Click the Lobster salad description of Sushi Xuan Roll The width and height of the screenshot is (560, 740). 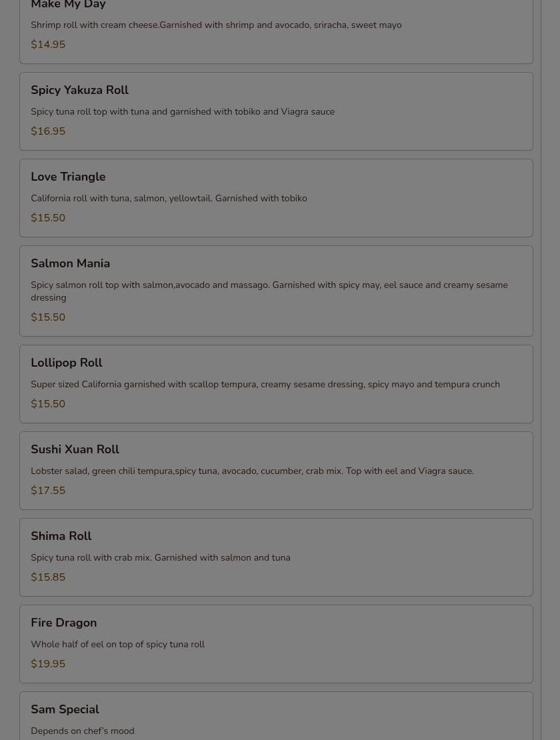[252, 471]
